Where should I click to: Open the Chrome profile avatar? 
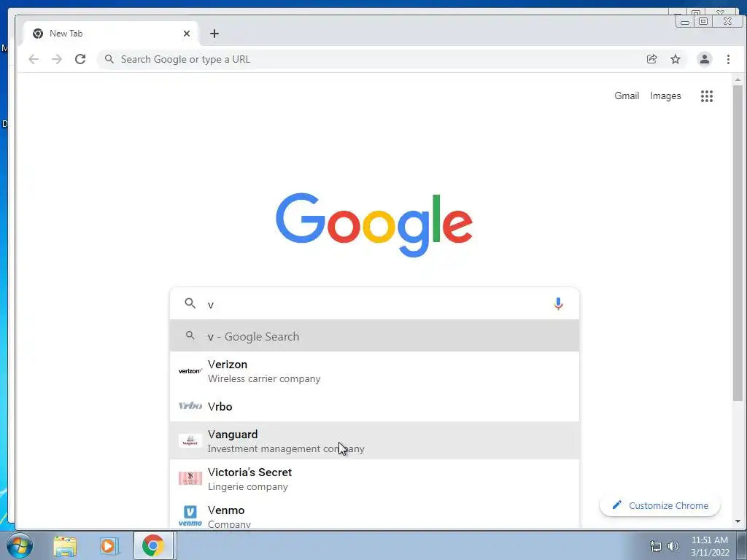point(704,59)
